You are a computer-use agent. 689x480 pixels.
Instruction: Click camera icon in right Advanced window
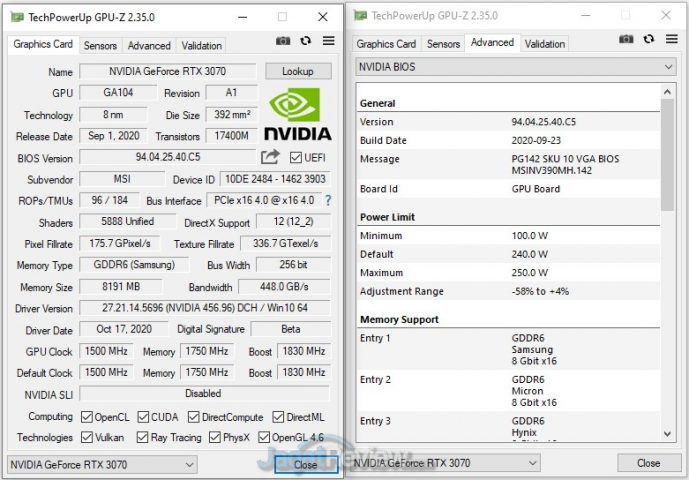coord(626,39)
